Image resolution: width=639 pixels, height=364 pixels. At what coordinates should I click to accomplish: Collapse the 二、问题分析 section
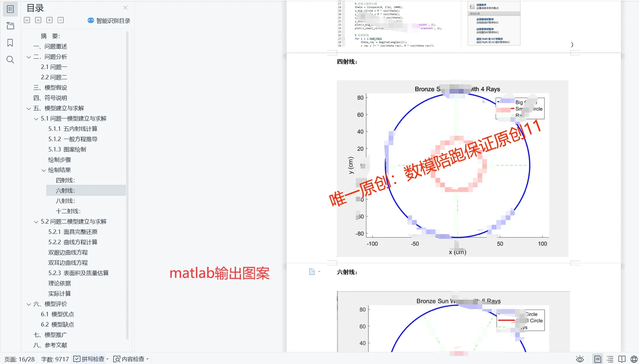[x=29, y=57]
